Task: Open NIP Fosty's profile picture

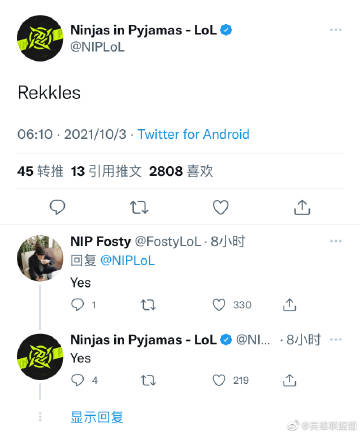Action: (x=40, y=258)
